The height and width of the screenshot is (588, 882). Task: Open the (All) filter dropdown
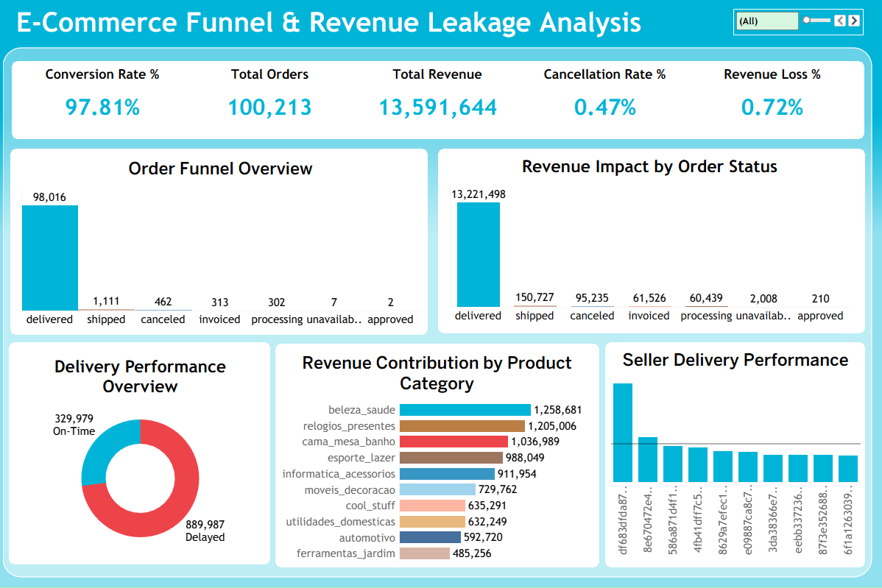pyautogui.click(x=767, y=21)
